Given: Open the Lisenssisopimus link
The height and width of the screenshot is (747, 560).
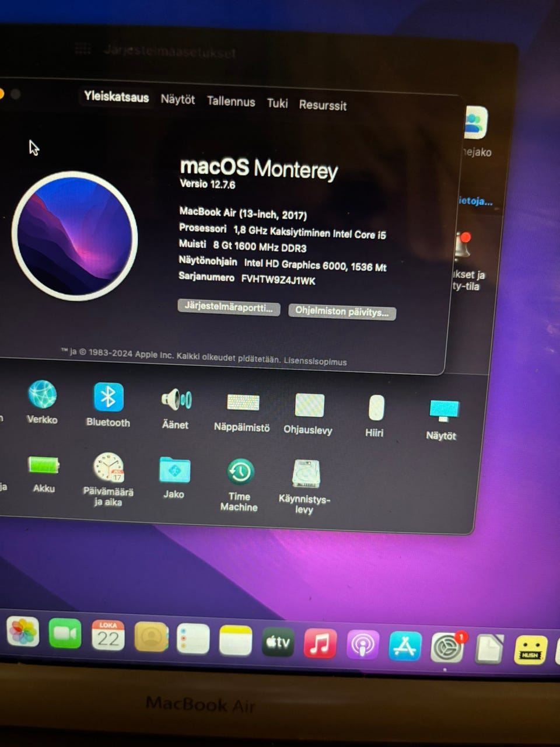Looking at the screenshot, I should coord(316,361).
